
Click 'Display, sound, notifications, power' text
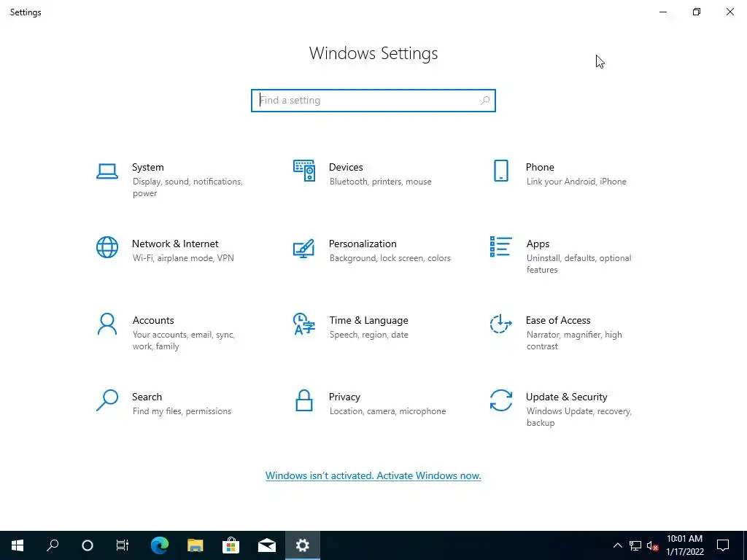click(187, 187)
